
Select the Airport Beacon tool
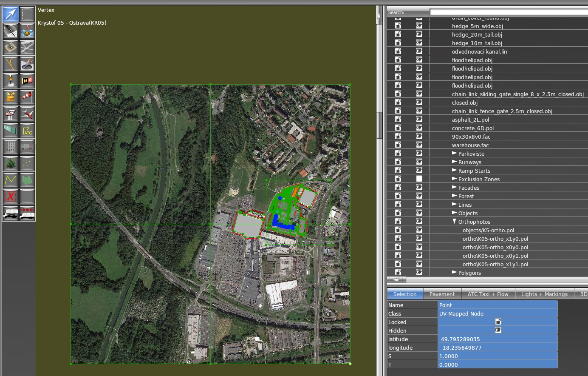10,97
